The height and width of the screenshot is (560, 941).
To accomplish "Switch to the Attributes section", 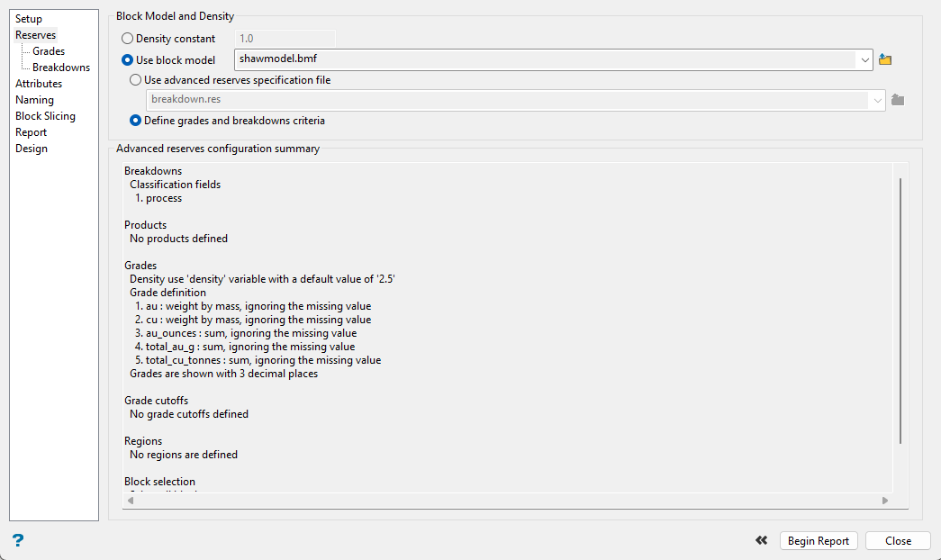I will click(x=39, y=84).
